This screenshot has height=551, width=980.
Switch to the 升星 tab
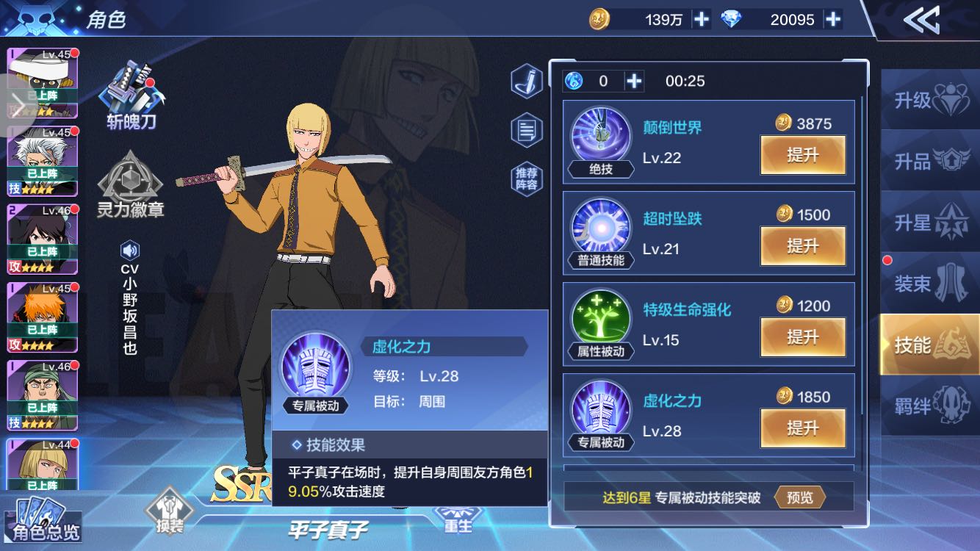tap(930, 222)
